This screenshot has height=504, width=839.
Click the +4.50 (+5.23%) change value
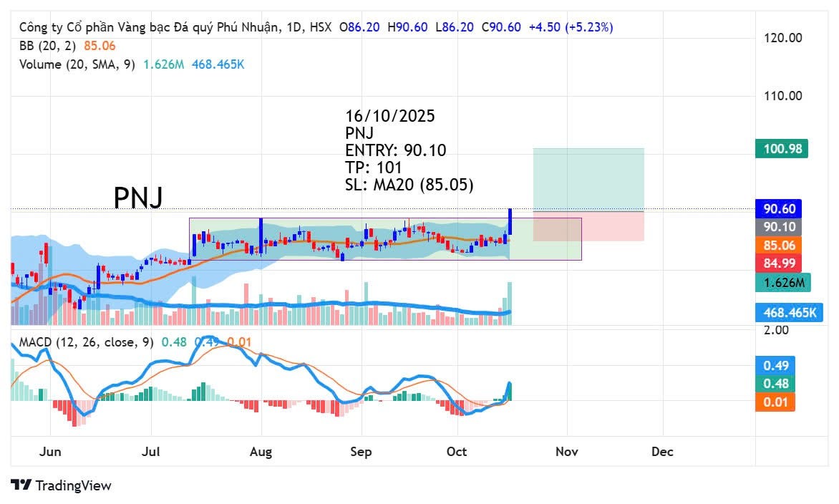pyautogui.click(x=571, y=26)
